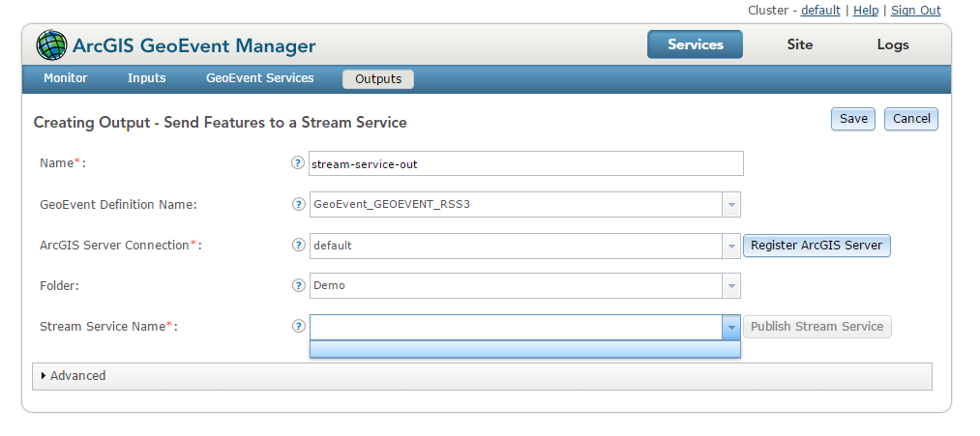Click the Save button
The image size is (980, 436).
click(x=853, y=119)
